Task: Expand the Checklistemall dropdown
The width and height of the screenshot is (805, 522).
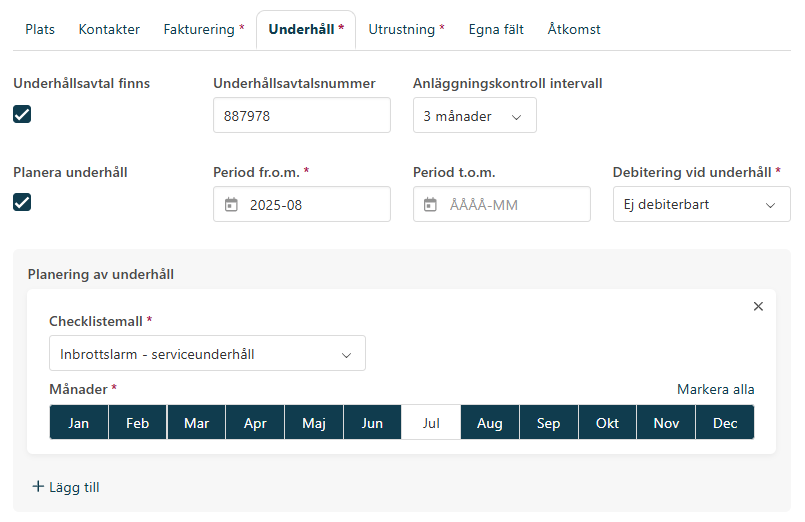Action: 207,354
